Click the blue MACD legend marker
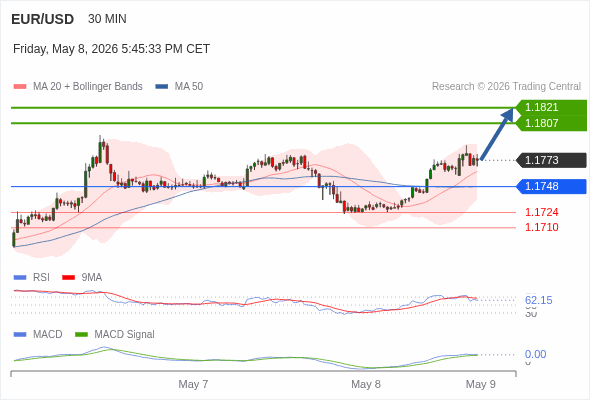This screenshot has height=400, width=590. coord(20,335)
